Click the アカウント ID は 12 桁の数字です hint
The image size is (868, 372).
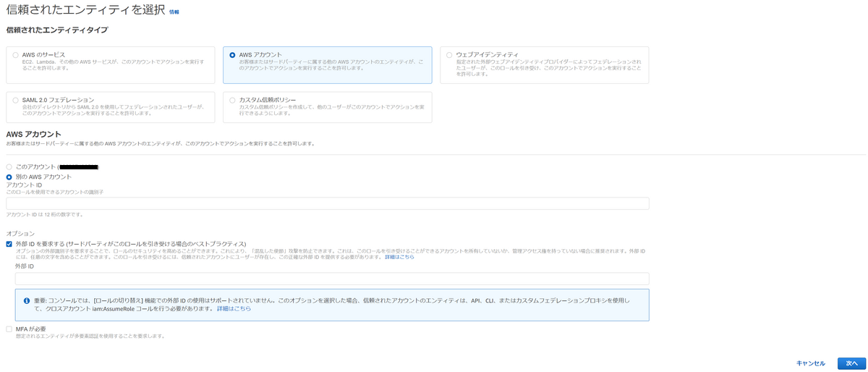click(45, 215)
